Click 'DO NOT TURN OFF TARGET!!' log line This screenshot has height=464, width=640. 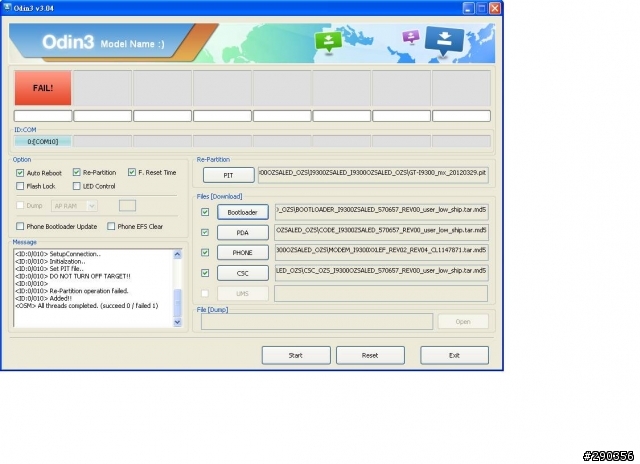click(x=73, y=276)
